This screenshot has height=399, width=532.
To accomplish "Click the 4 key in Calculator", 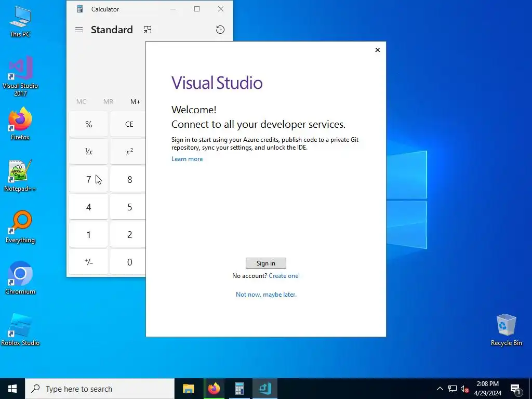I will tap(88, 207).
